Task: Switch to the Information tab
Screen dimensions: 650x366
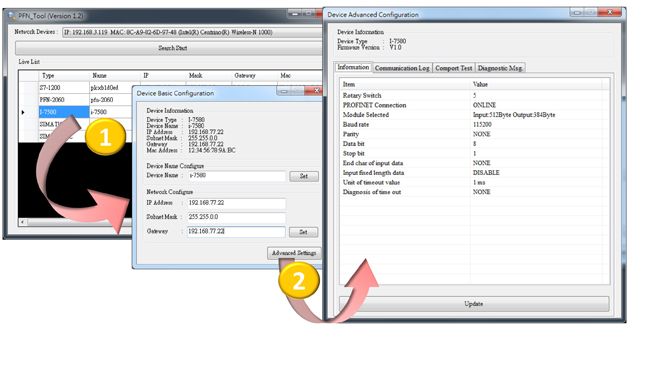Action: pyautogui.click(x=353, y=67)
